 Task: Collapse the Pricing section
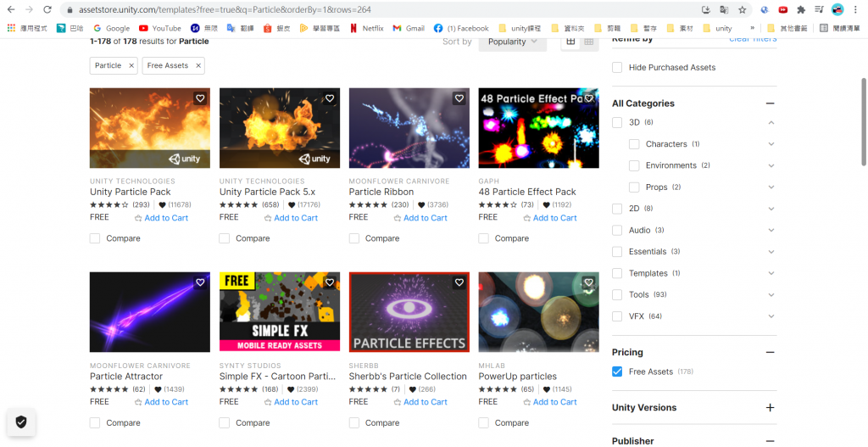pyautogui.click(x=770, y=352)
